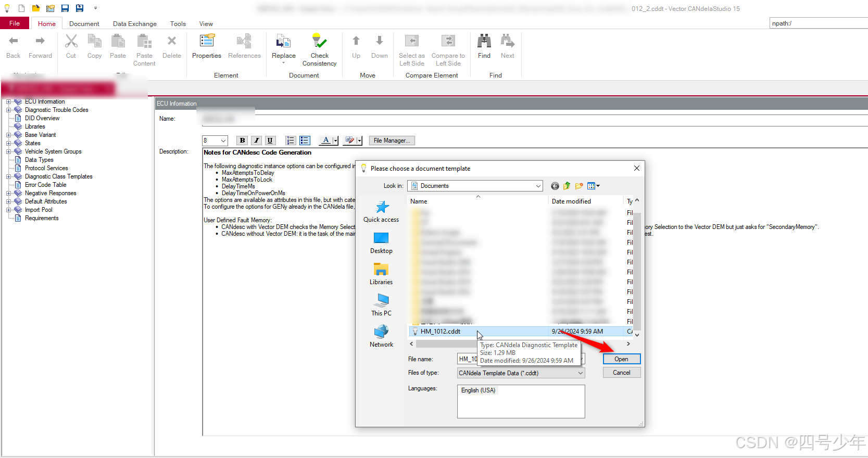Select DID Overview in the tree
Viewport: 868px width, 458px height.
point(42,118)
